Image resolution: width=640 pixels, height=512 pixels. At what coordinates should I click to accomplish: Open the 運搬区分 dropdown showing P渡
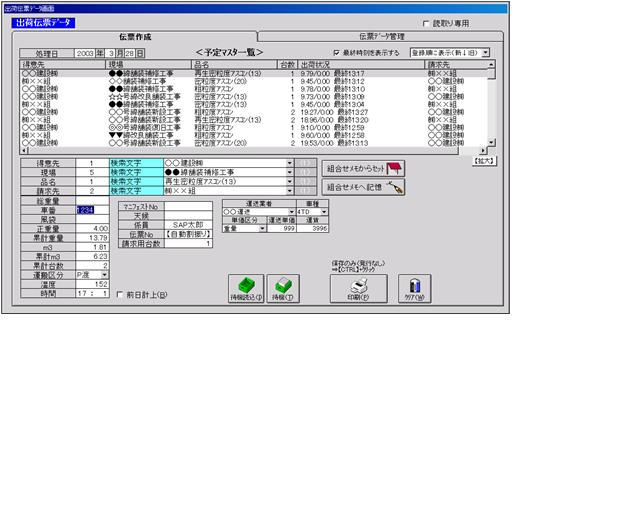tap(101, 275)
